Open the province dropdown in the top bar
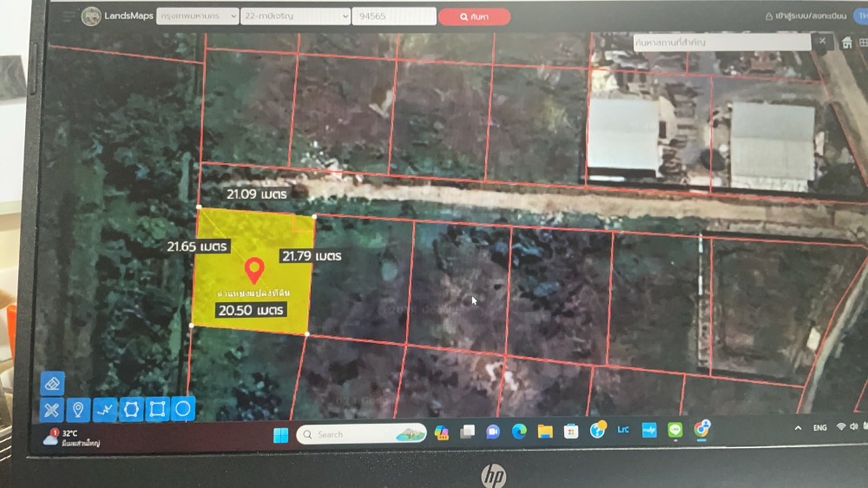868x488 pixels. coord(198,16)
